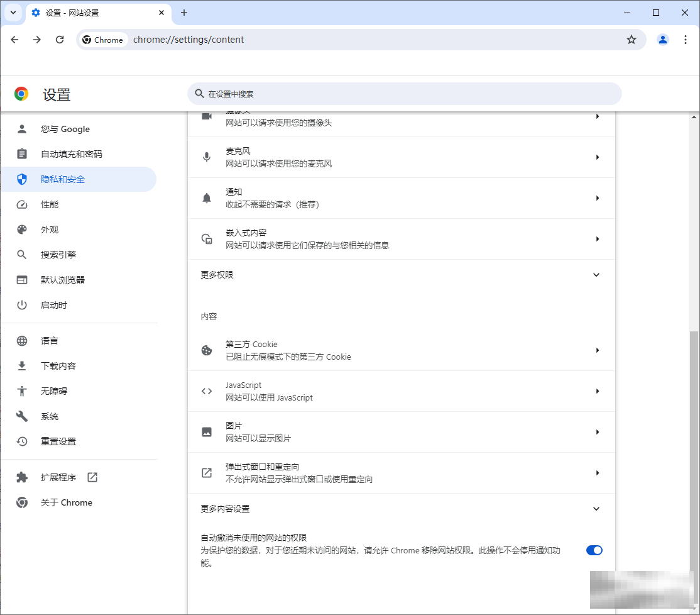
Task: Click the arrow on the 嵌入式内容 row
Action: [598, 239]
